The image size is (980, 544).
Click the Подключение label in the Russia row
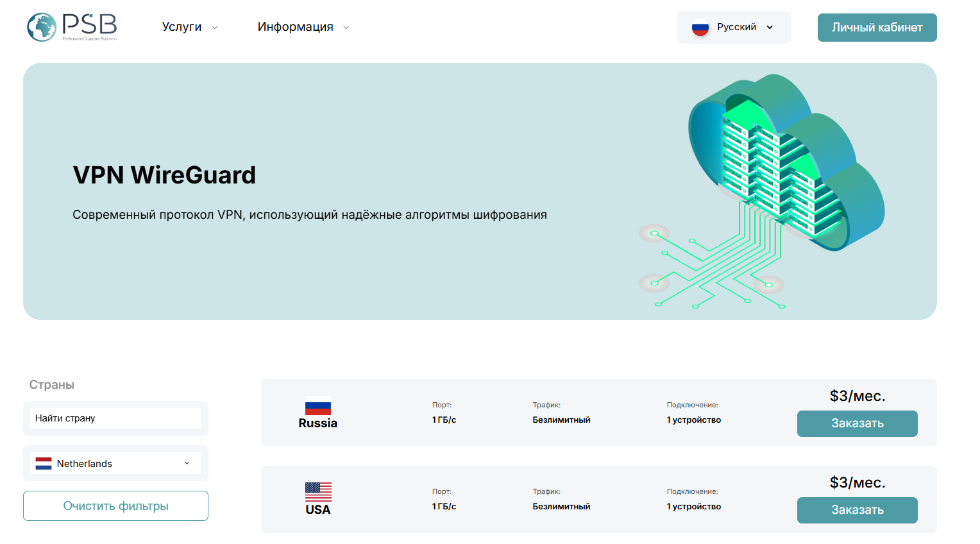[x=693, y=405]
